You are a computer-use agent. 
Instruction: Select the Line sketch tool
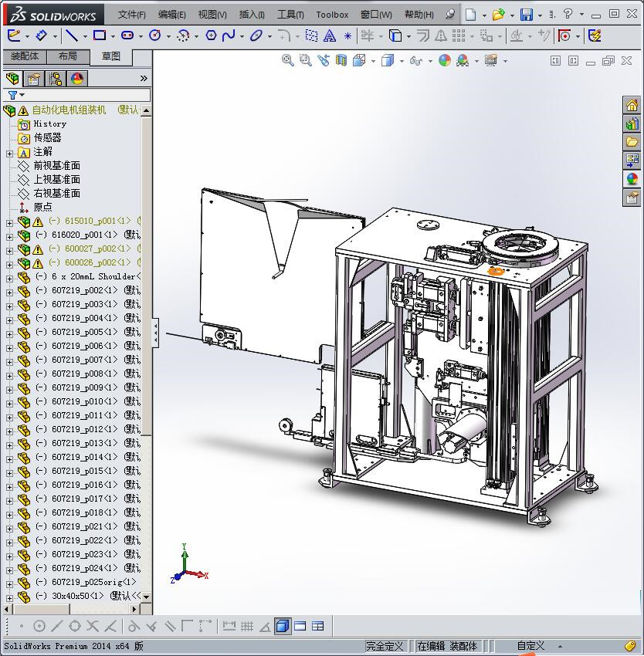71,36
